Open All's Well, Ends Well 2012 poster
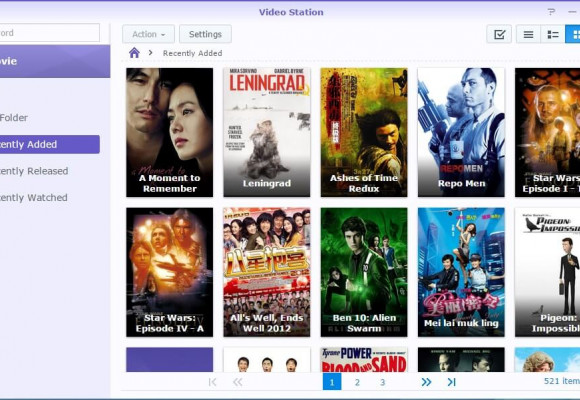 [267, 272]
